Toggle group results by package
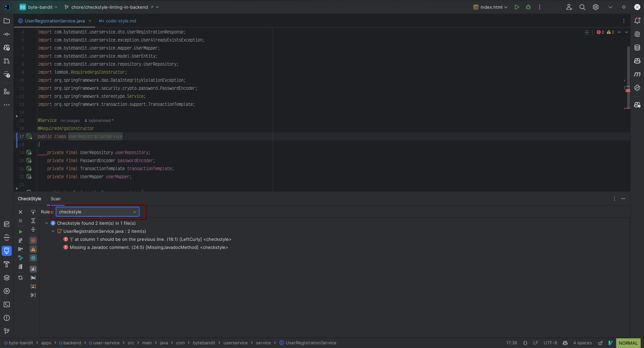This screenshot has width=644, height=348. 33,278
